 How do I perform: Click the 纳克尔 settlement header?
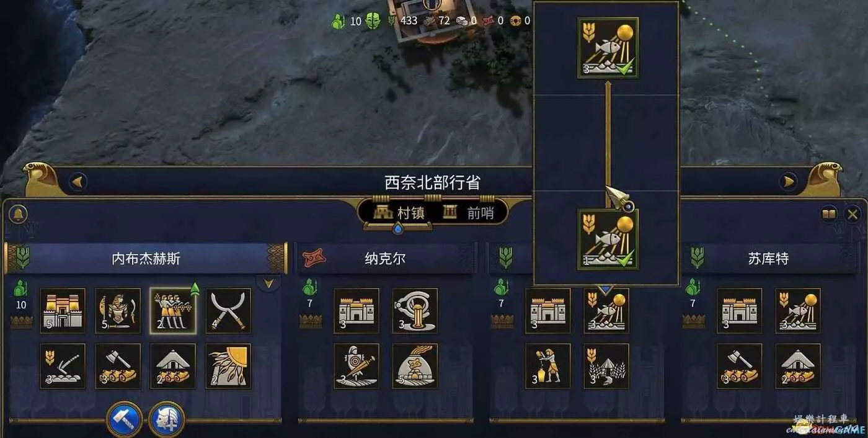click(x=386, y=258)
